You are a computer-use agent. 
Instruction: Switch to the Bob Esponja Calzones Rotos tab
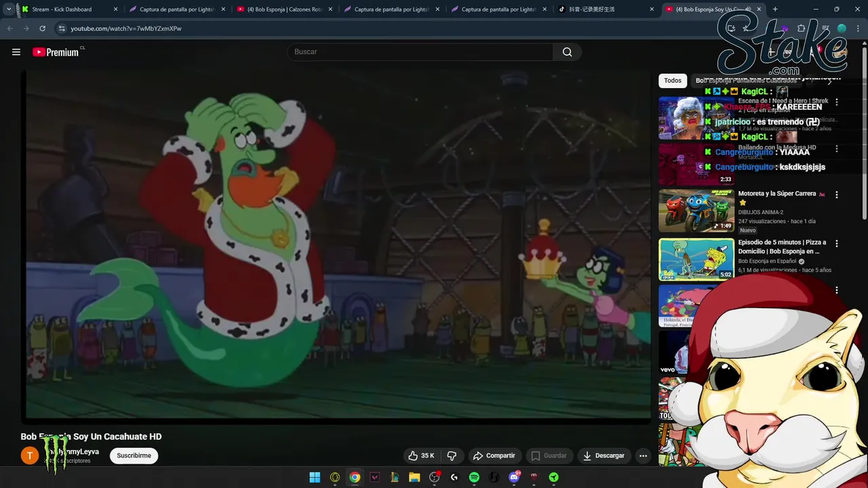[x=285, y=9]
